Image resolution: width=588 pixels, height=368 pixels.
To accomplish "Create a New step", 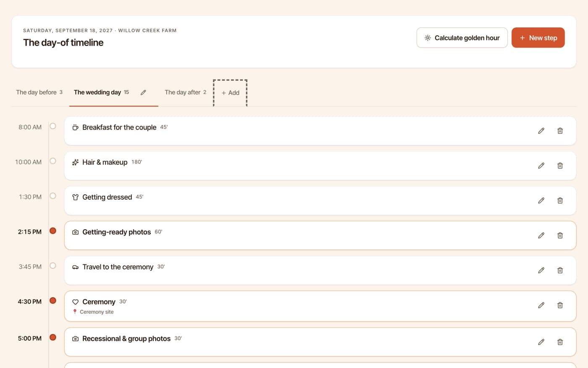I will pyautogui.click(x=538, y=38).
